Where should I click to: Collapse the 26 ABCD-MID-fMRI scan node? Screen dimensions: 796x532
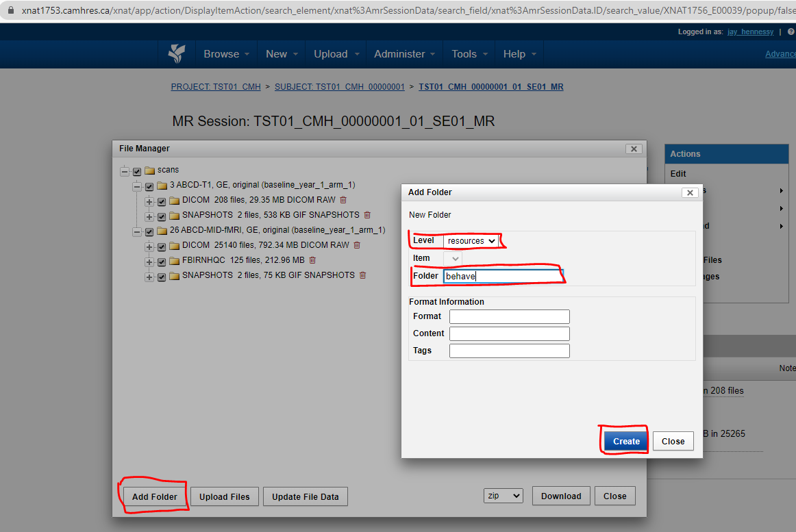[136, 231]
